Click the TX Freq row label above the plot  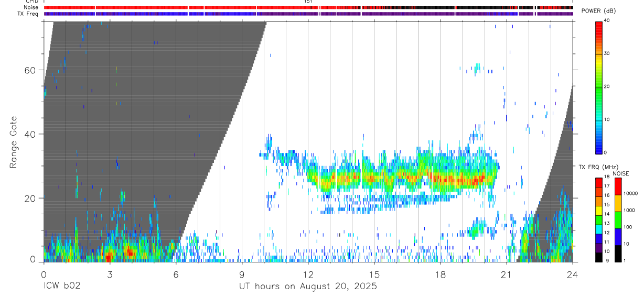coord(28,14)
